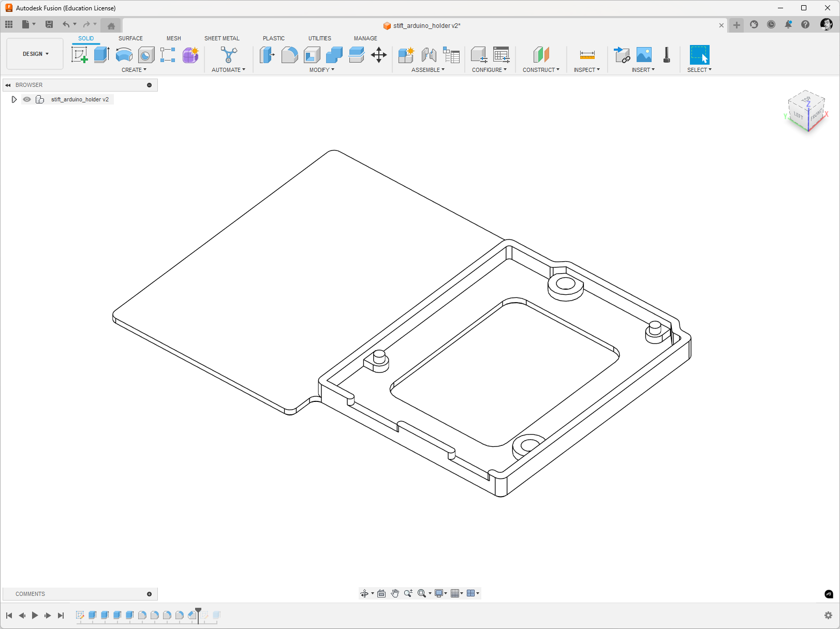The image size is (840, 629).
Task: Switch to the Surface tab
Action: pos(130,38)
